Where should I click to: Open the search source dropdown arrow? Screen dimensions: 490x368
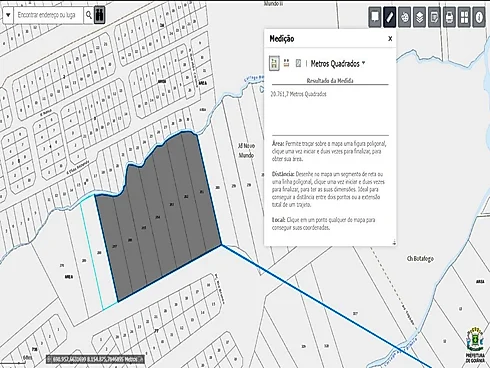8,15
